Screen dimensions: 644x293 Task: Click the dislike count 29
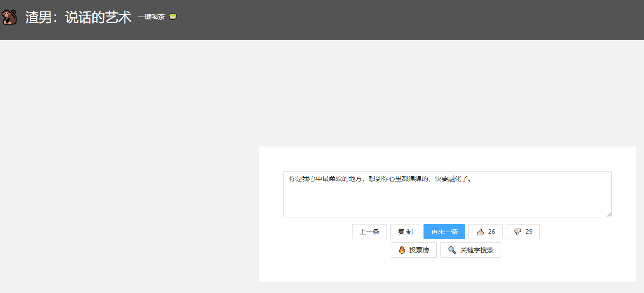coord(529,232)
